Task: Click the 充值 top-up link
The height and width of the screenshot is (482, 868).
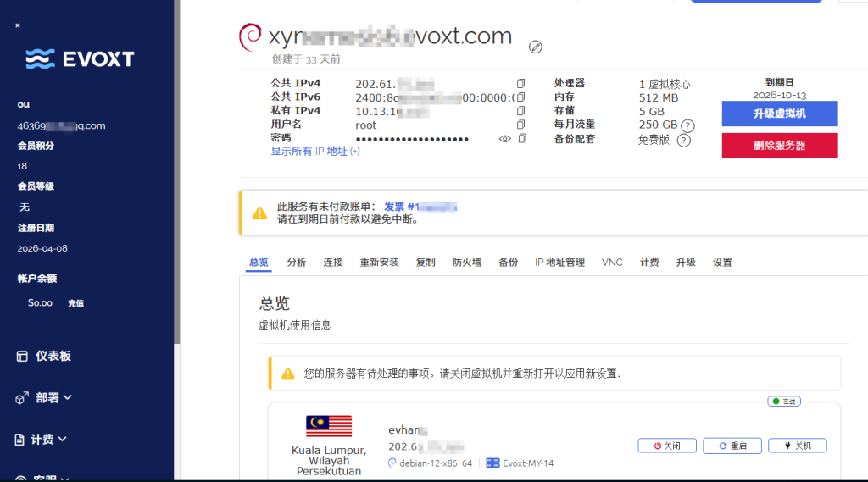Action: pos(75,303)
